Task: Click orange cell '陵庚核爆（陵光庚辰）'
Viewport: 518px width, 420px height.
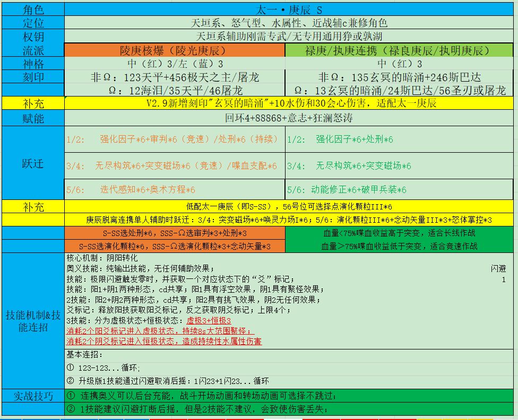Action: pyautogui.click(x=175, y=50)
